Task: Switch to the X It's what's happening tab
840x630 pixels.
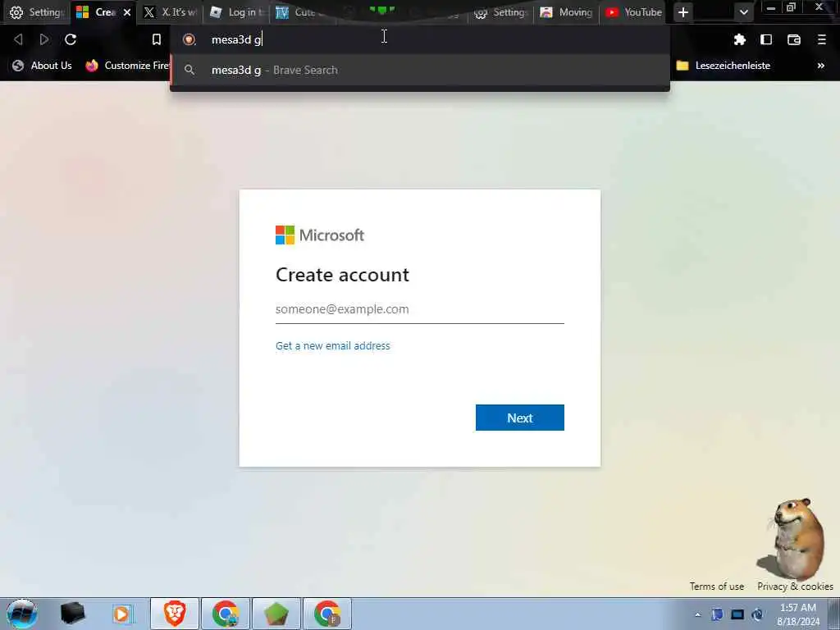Action: (171, 11)
